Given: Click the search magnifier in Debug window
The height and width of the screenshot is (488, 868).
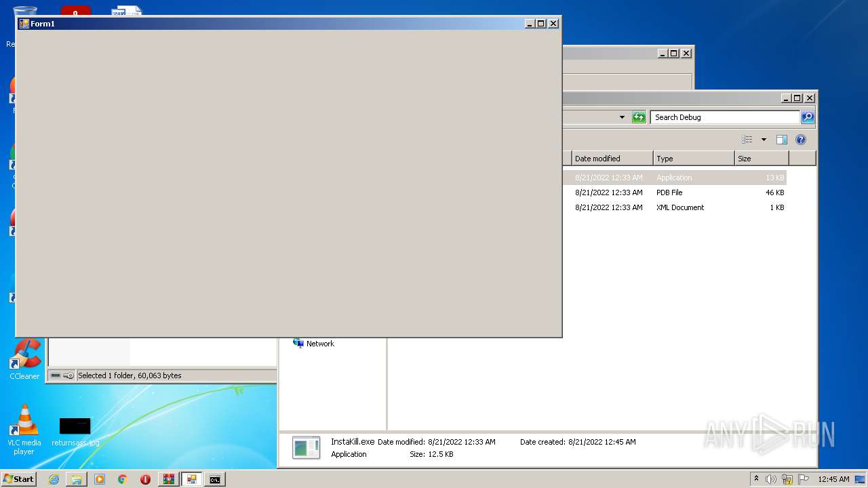Looking at the screenshot, I should point(807,117).
